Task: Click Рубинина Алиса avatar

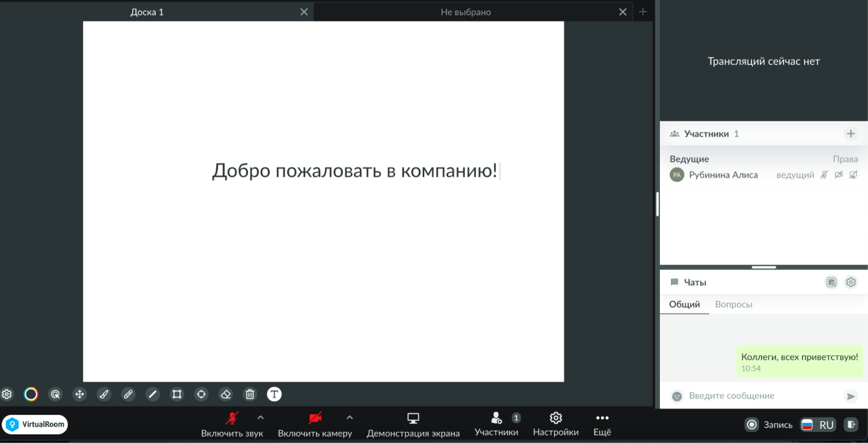Action: 676,175
